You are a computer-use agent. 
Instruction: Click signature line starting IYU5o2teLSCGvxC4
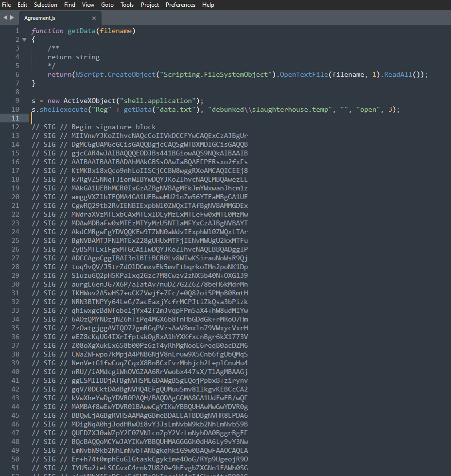tap(159, 468)
